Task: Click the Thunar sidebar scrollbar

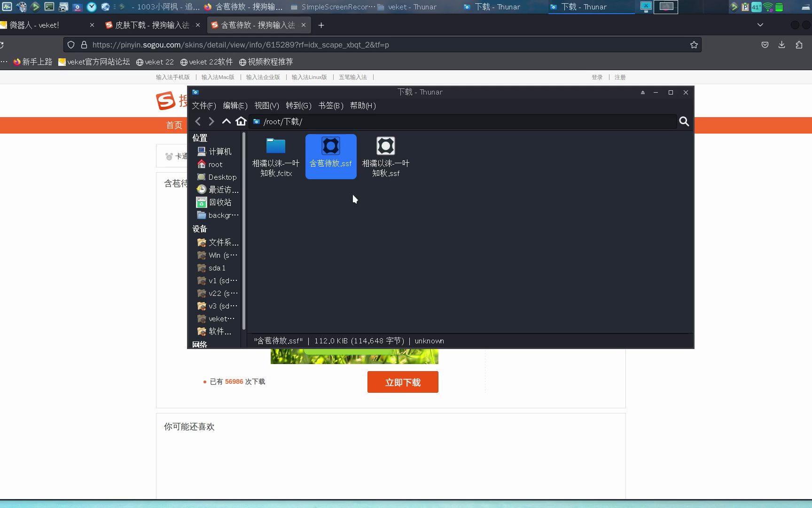Action: click(x=244, y=231)
